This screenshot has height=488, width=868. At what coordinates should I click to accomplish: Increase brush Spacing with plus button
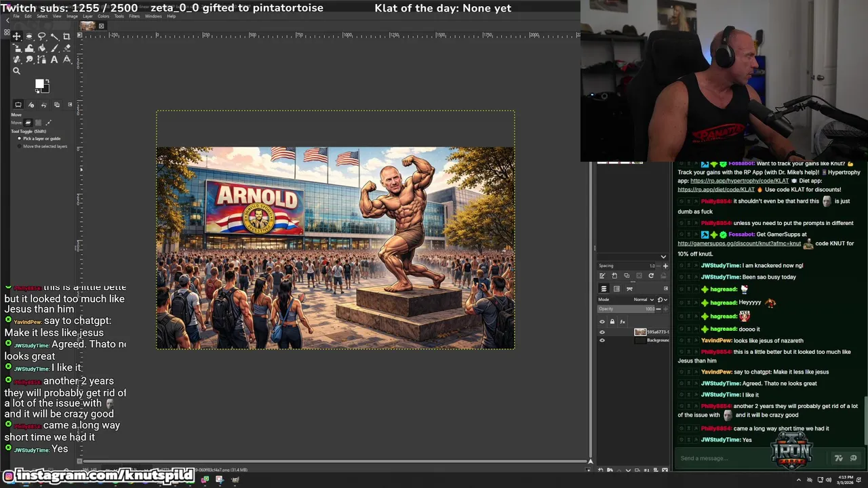point(665,266)
